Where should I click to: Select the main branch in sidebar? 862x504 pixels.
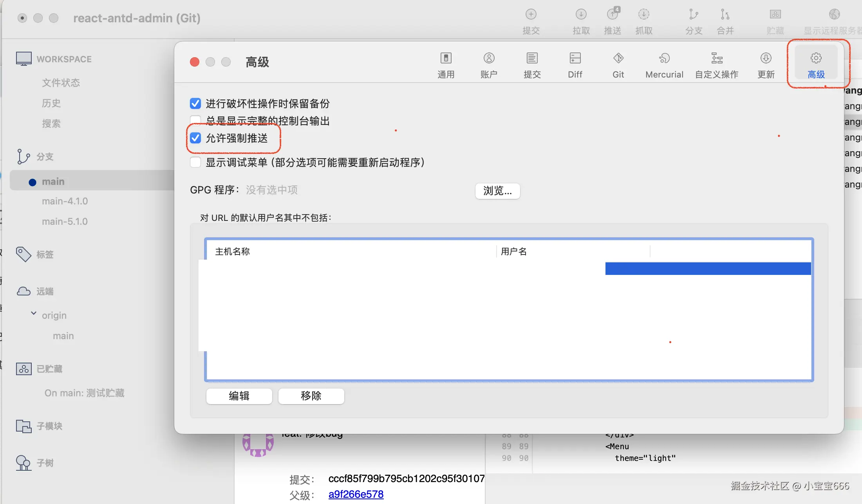coord(52,181)
